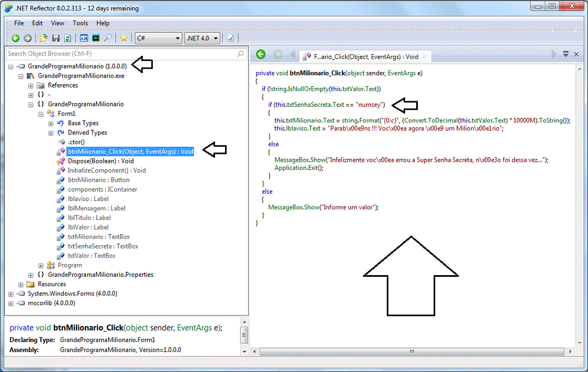This screenshot has width=588, height=372.
Task: Expand the Resources folder node
Action: (21, 285)
